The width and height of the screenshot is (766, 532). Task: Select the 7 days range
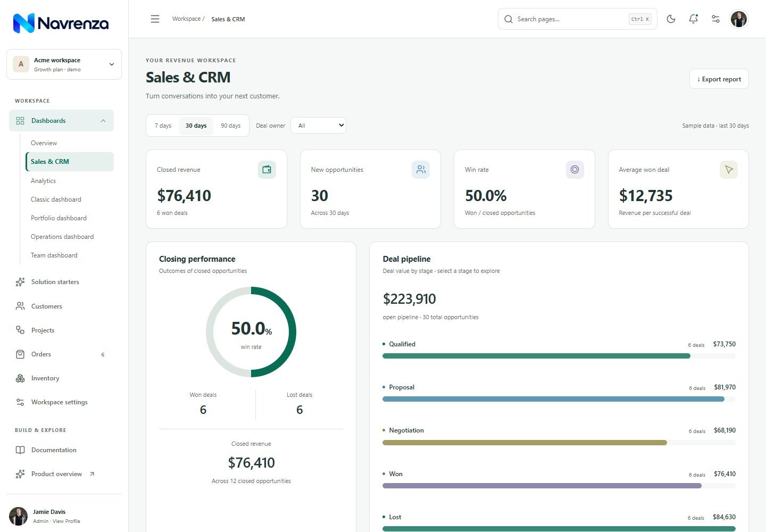[x=163, y=126]
